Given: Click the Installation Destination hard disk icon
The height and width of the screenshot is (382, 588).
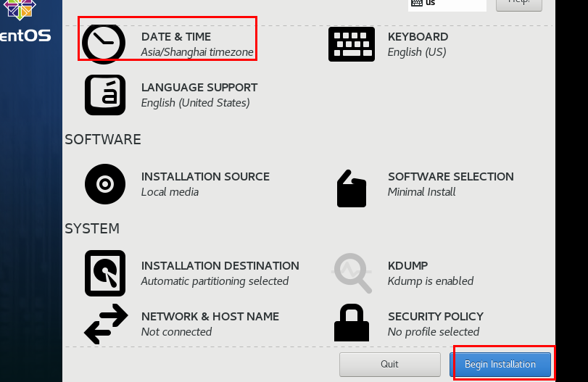Looking at the screenshot, I should click(x=105, y=273).
